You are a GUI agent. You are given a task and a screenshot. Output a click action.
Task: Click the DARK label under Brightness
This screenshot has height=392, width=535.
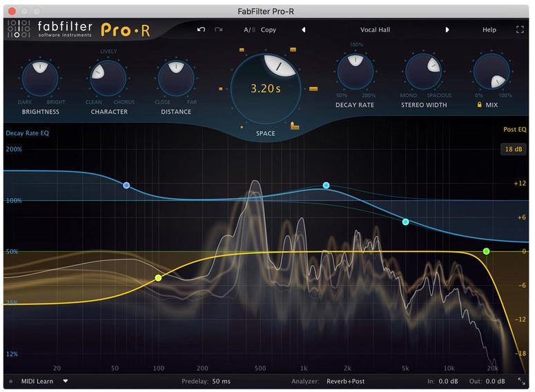(25, 102)
